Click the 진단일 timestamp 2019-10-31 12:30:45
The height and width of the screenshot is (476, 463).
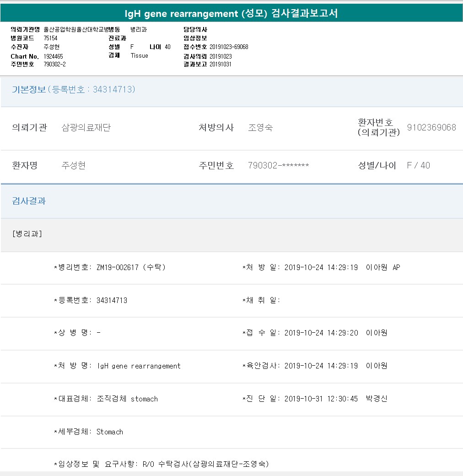(x=321, y=399)
